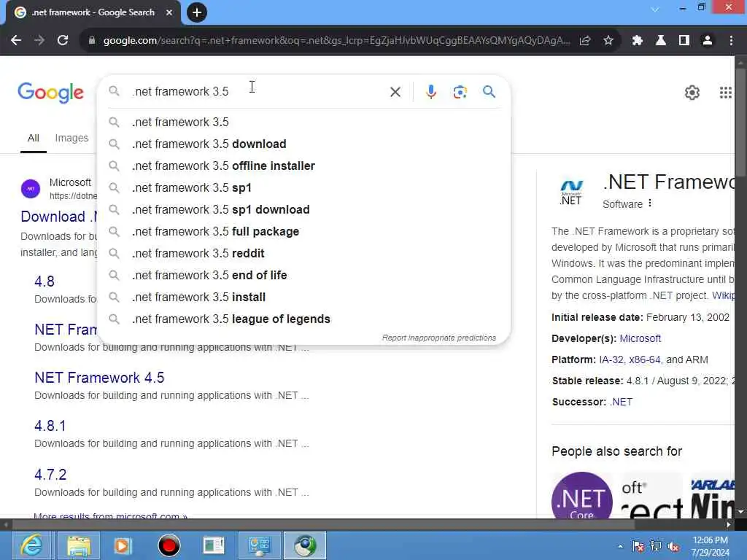Viewport: 747px width, 560px height.
Task: Select first plain '.net framework 3.5' suggestion
Action: (303, 122)
